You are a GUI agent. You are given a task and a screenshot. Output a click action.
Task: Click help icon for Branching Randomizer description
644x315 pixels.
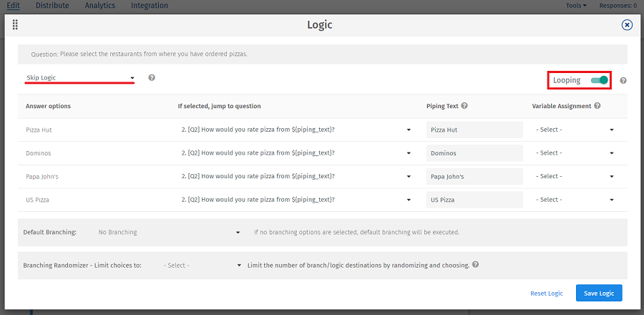click(476, 265)
